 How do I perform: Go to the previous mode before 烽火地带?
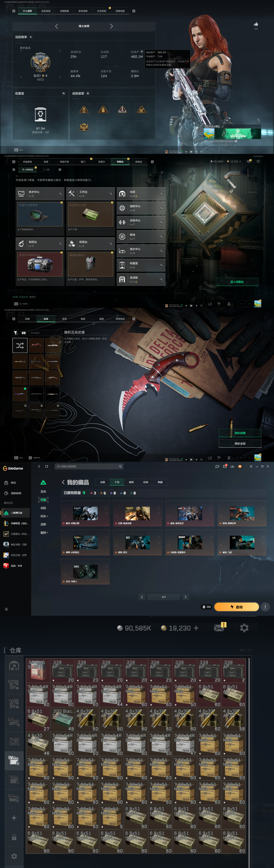[56, 26]
